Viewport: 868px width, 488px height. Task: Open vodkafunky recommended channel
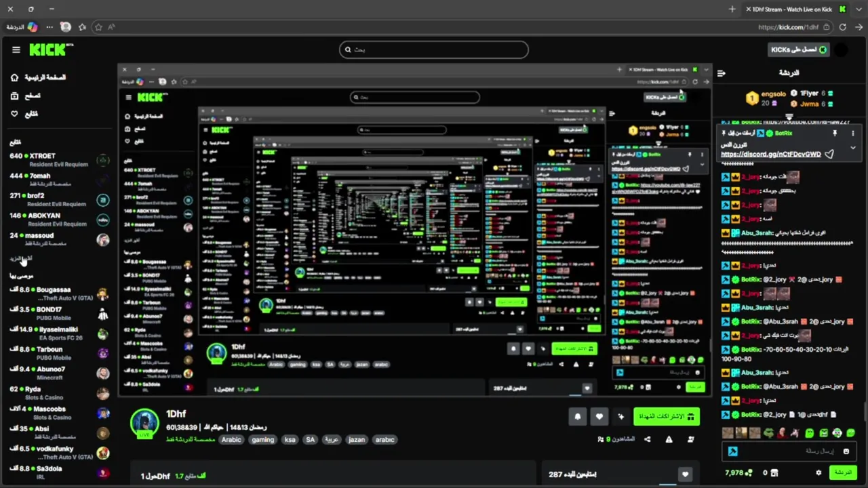click(59, 452)
